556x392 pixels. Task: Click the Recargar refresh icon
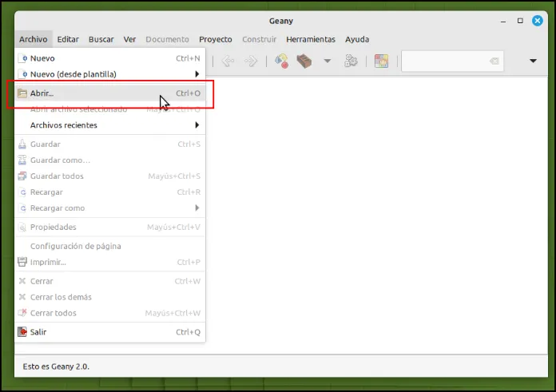[22, 192]
